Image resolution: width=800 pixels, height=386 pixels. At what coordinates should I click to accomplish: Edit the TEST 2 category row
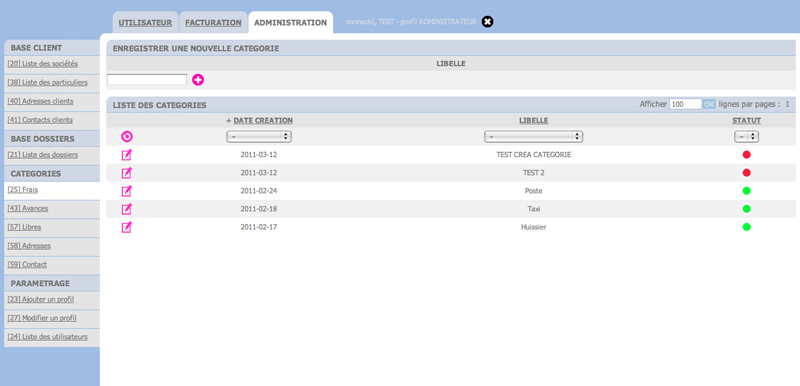point(127,173)
